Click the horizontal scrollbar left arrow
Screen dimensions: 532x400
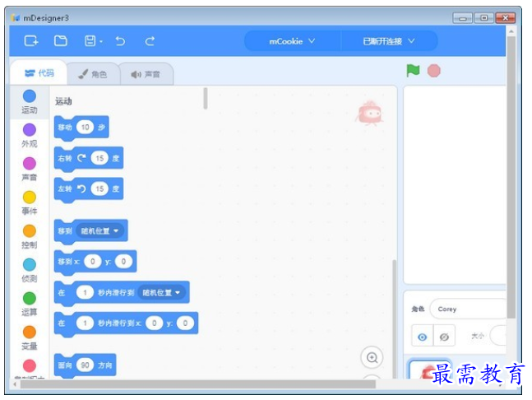tap(15, 384)
